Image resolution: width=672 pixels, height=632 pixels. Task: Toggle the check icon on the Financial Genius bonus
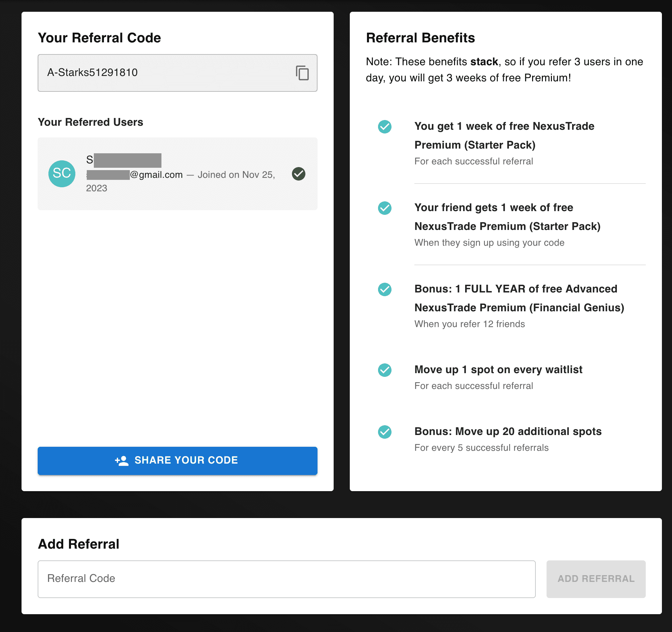[x=384, y=289]
